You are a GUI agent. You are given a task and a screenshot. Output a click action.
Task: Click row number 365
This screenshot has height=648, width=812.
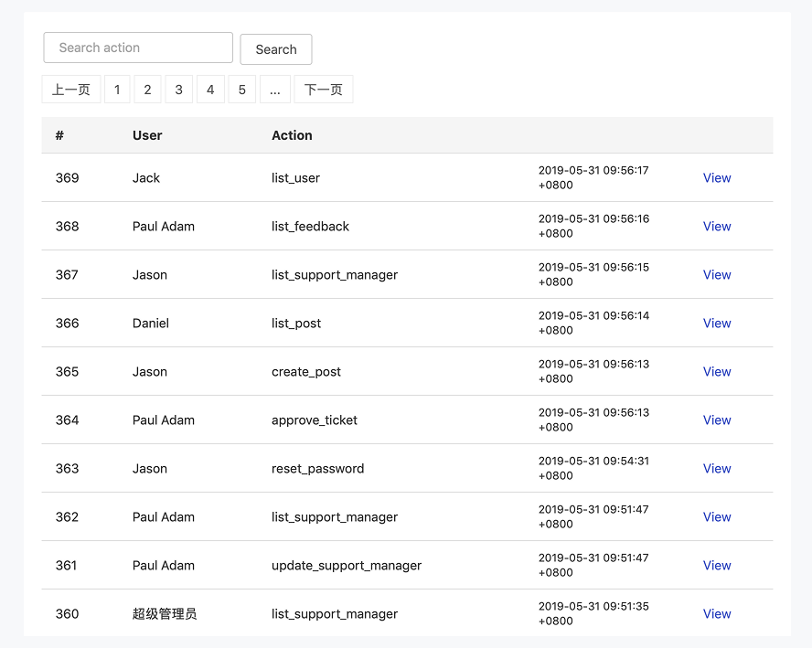tap(68, 372)
